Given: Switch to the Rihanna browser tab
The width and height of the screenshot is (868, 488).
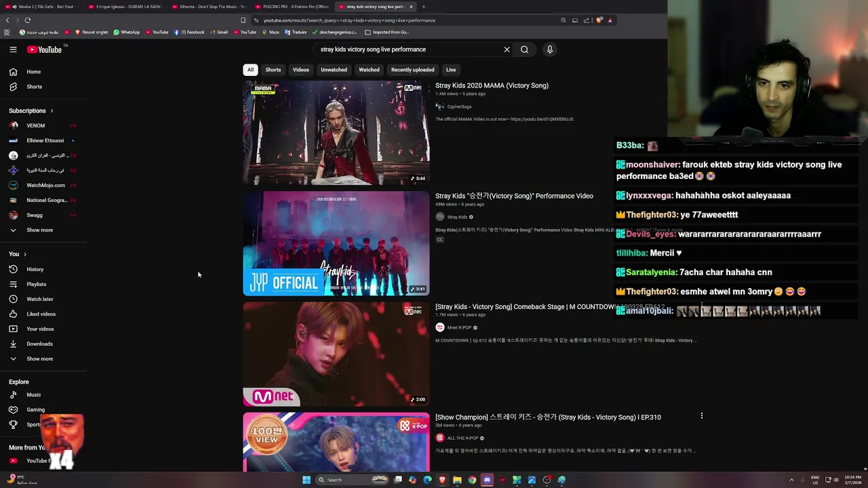Looking at the screenshot, I should 208,7.
